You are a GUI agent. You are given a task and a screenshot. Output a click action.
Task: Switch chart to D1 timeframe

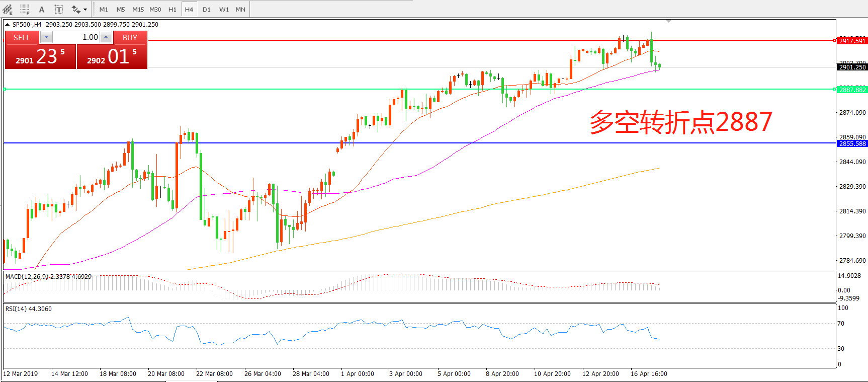point(207,9)
